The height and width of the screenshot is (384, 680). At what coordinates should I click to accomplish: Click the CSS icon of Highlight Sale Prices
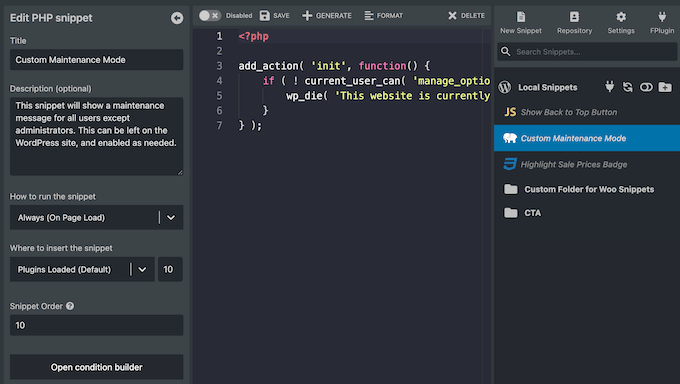click(x=510, y=164)
